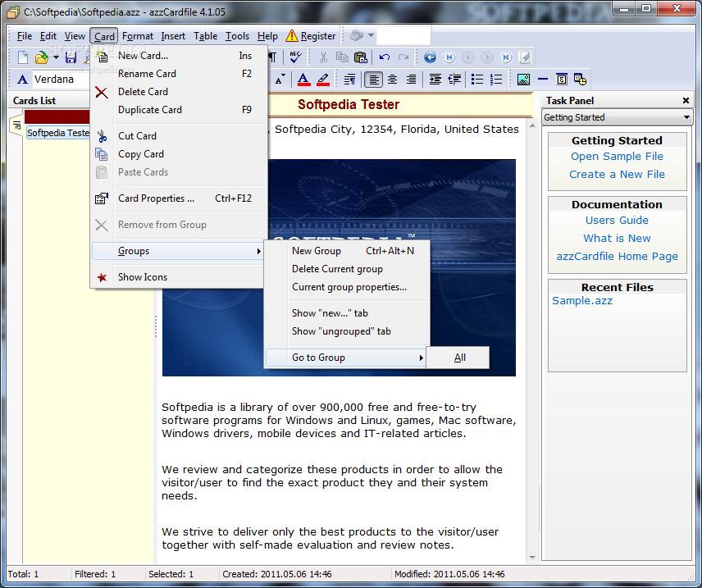Click the Verdana font name box
The width and height of the screenshot is (702, 588).
coord(62,80)
